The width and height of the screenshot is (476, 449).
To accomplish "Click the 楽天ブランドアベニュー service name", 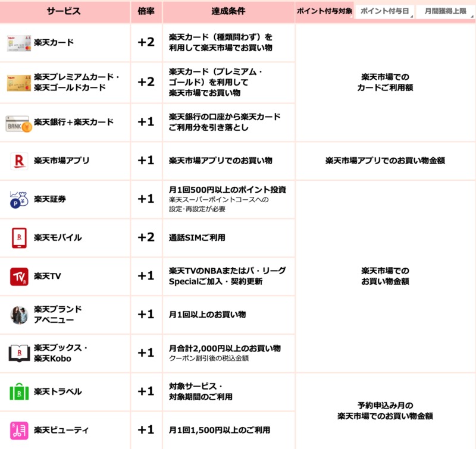I will [x=58, y=315].
